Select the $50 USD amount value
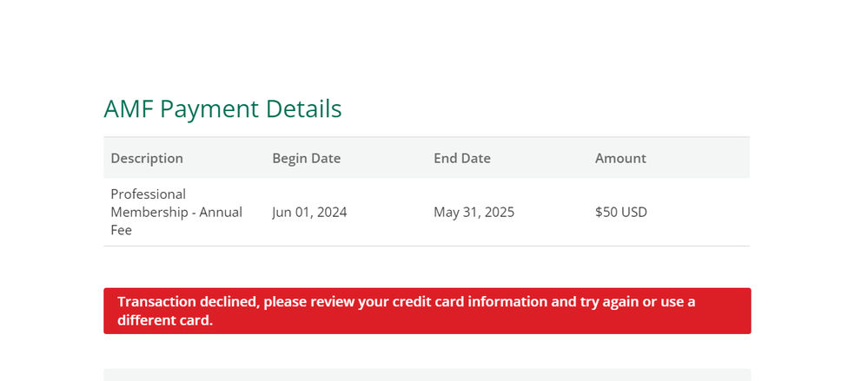 tap(620, 212)
